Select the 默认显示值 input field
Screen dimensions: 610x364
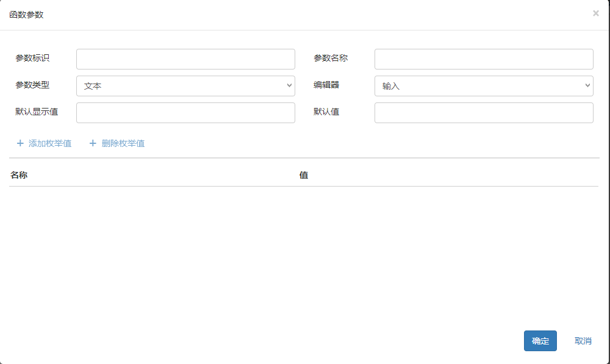(x=185, y=113)
